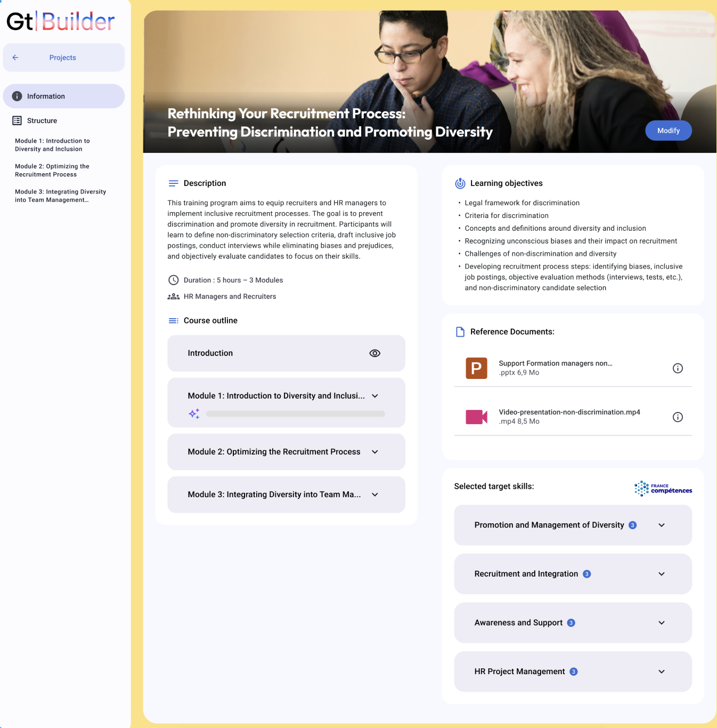The height and width of the screenshot is (728, 717).
Task: Click the Gt Builder logo
Action: pyautogui.click(x=61, y=22)
